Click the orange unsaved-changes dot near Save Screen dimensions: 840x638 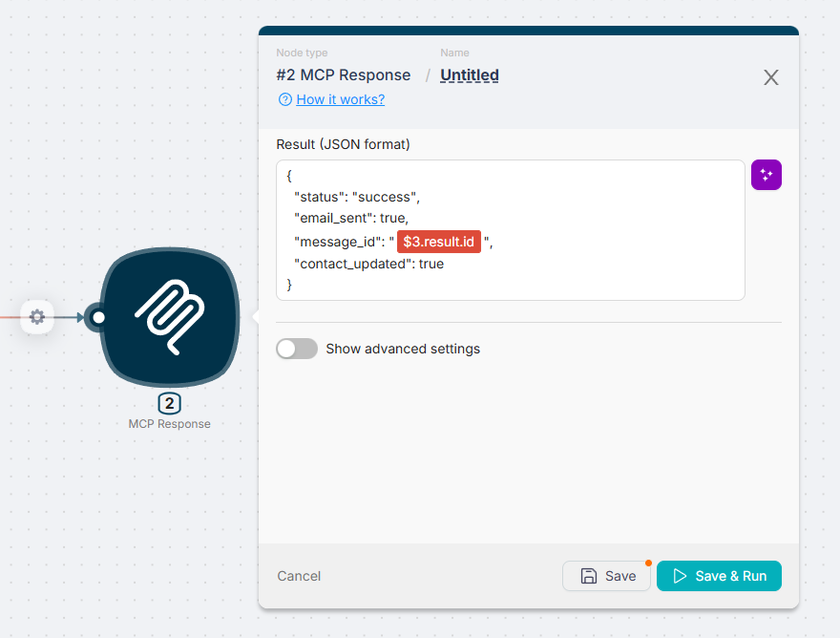649,564
